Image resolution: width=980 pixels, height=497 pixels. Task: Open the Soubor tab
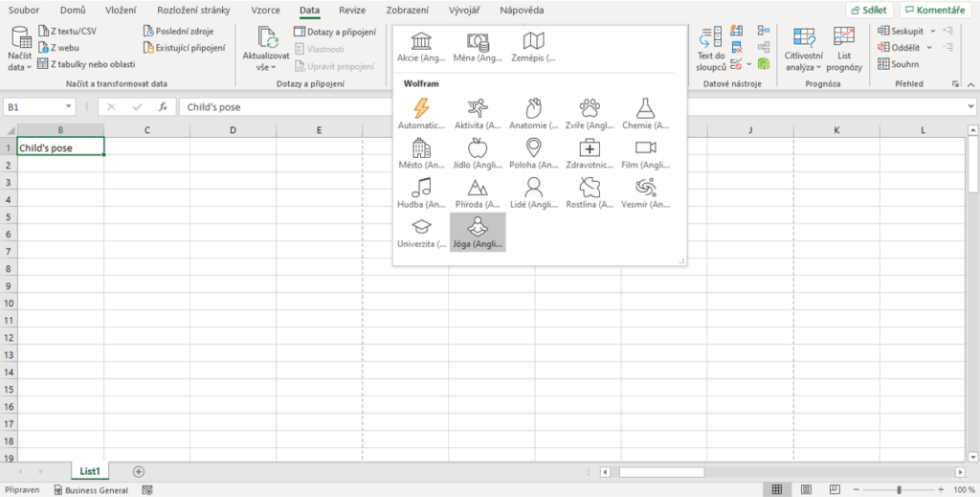24,10
